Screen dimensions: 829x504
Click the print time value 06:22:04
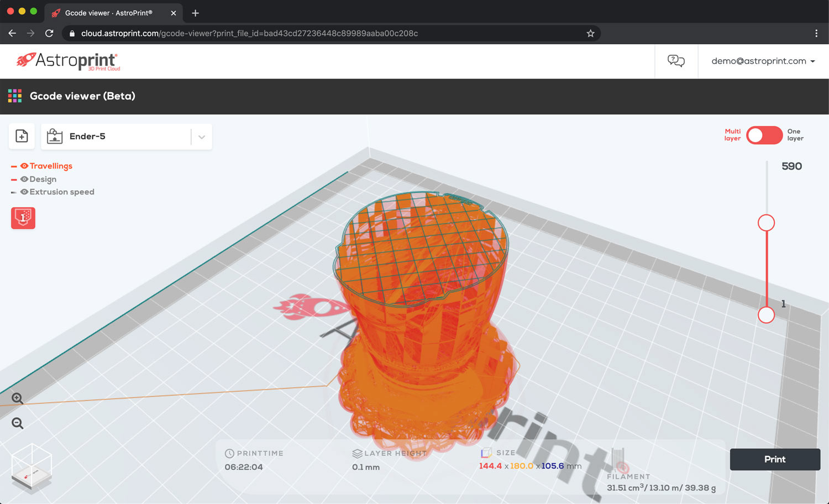coord(244,467)
